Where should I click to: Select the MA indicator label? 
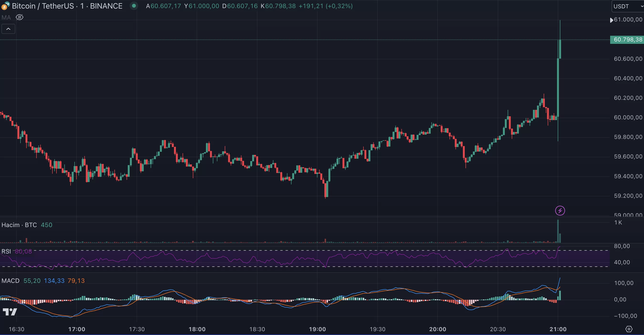click(x=6, y=17)
